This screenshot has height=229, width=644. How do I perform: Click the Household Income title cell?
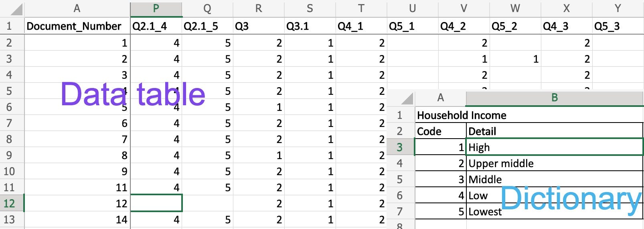click(461, 115)
